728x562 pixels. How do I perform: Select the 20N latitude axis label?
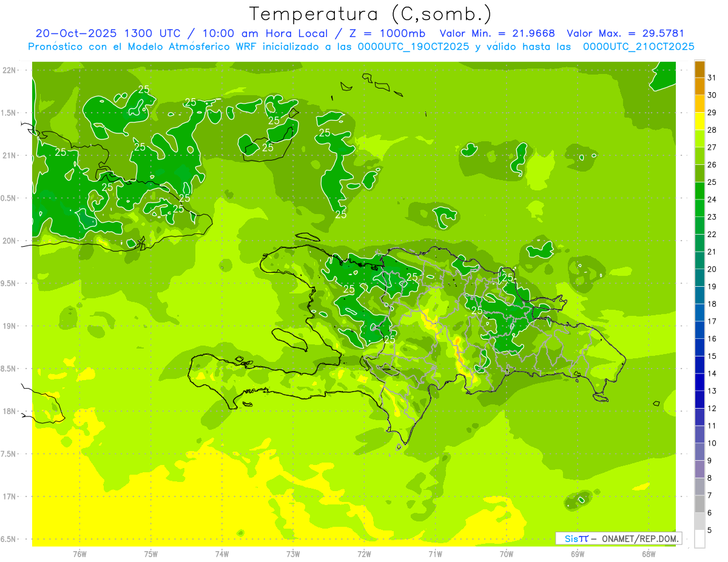point(10,241)
